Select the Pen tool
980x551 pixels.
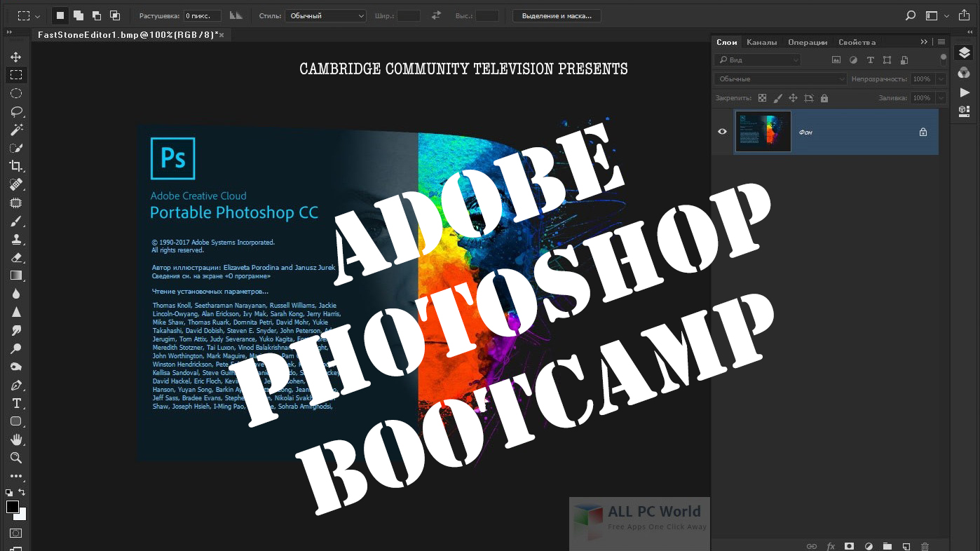(15, 385)
